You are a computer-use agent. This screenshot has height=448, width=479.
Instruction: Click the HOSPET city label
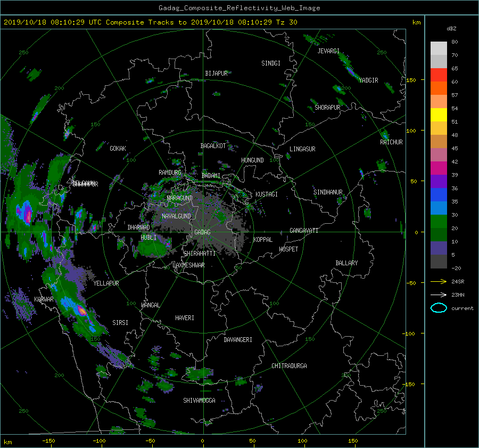[288, 249]
